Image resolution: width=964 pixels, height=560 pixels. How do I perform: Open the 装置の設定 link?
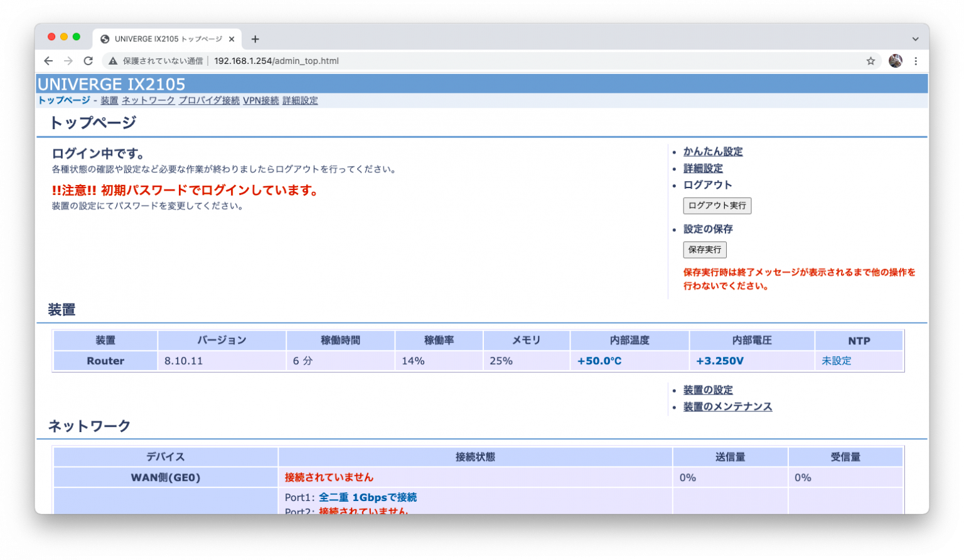point(707,389)
